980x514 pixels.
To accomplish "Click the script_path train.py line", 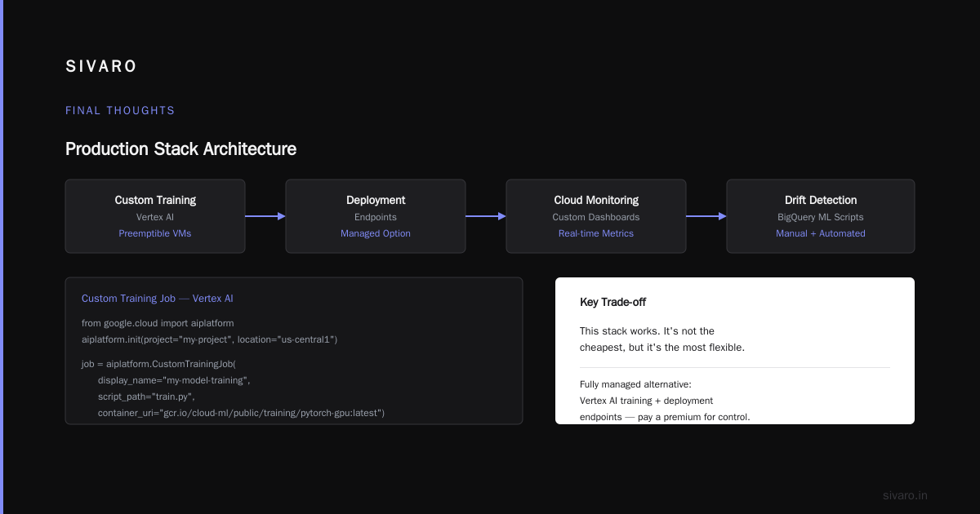I will 146,397.
